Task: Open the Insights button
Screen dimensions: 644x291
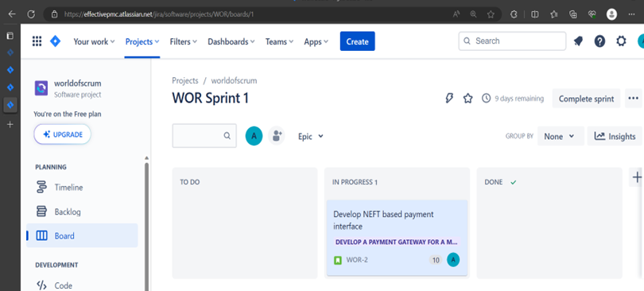Action: pos(615,136)
